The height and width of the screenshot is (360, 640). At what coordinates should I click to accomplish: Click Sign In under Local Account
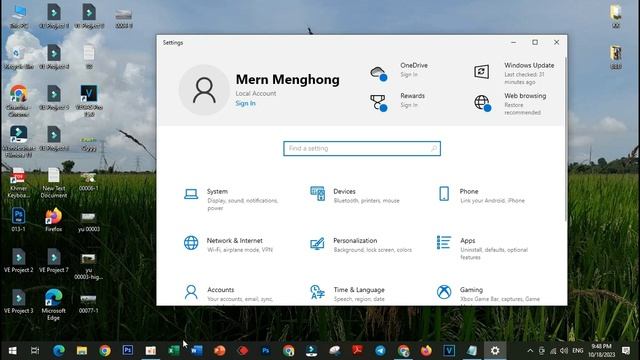(245, 103)
